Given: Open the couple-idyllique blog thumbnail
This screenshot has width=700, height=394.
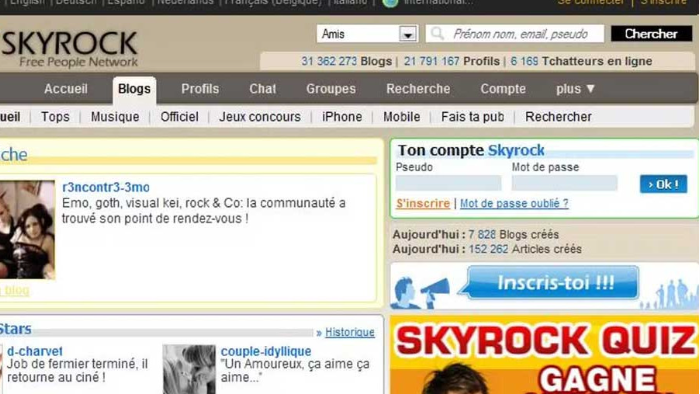Looking at the screenshot, I should pyautogui.click(x=189, y=369).
